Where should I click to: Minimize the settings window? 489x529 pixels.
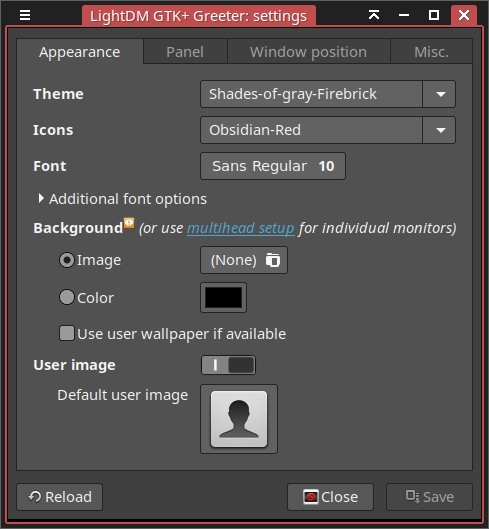point(404,15)
